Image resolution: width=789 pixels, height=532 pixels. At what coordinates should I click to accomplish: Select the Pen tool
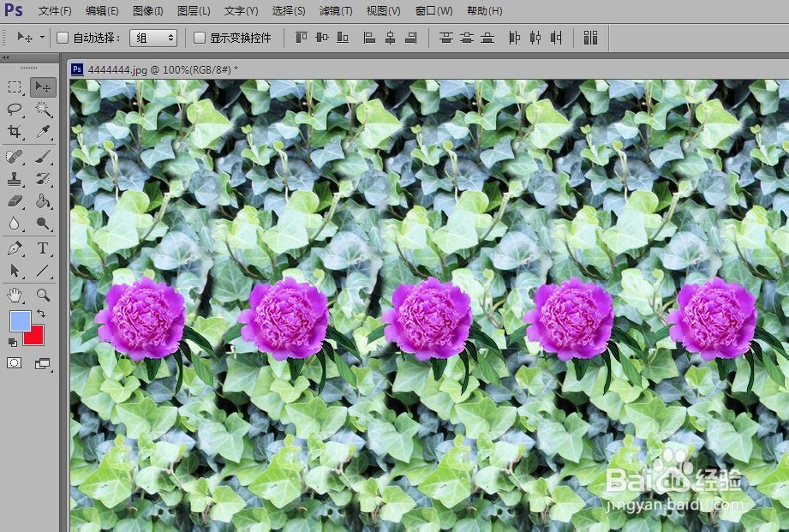(x=15, y=248)
